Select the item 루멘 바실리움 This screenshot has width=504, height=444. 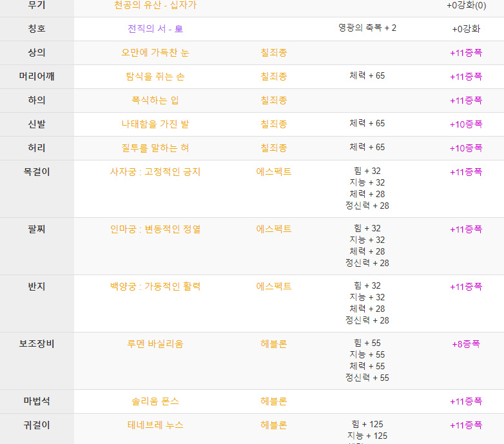click(x=155, y=343)
